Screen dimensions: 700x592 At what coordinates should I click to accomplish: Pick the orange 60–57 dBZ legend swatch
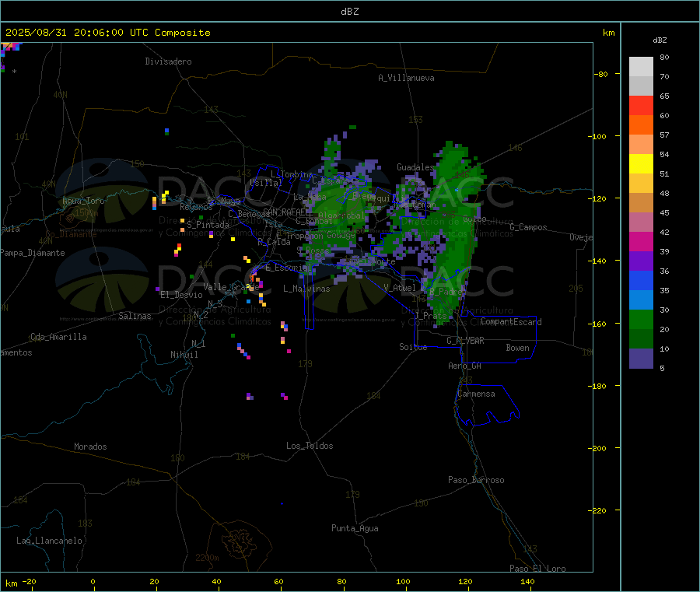point(641,125)
